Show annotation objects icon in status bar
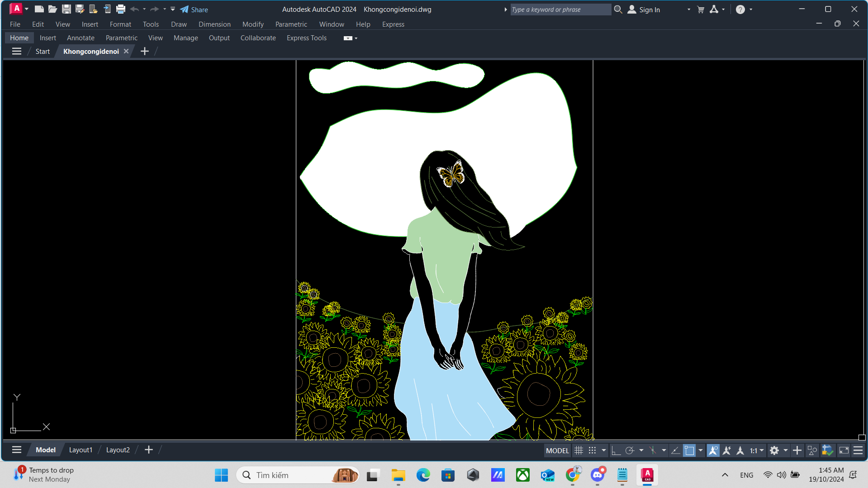This screenshot has height=488, width=868. tap(713, 450)
